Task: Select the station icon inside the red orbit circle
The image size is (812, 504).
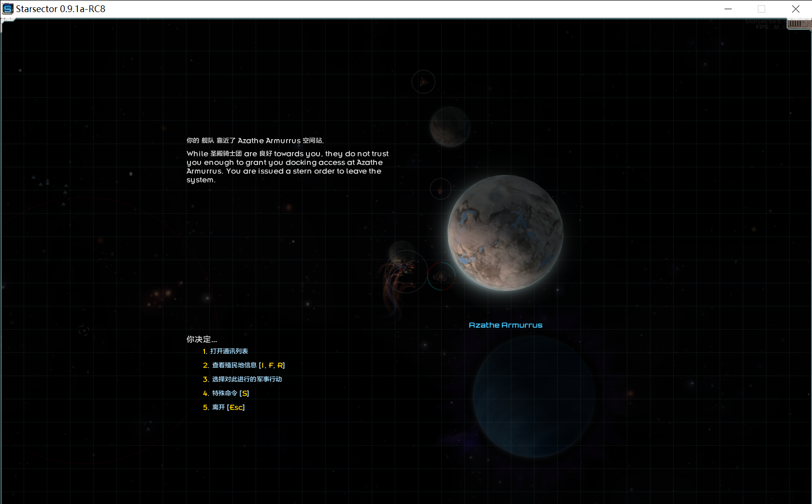Action: point(441,276)
